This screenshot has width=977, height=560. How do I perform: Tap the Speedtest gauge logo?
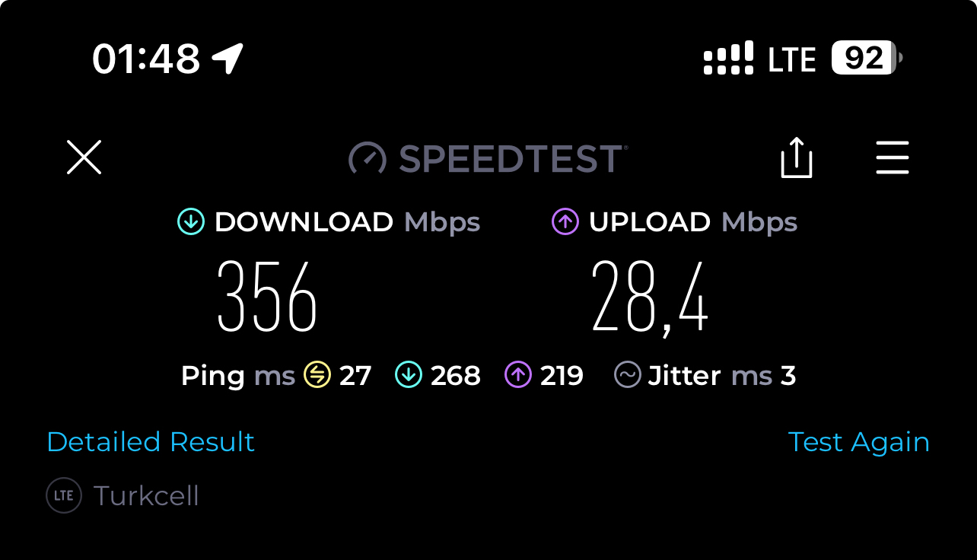(368, 158)
